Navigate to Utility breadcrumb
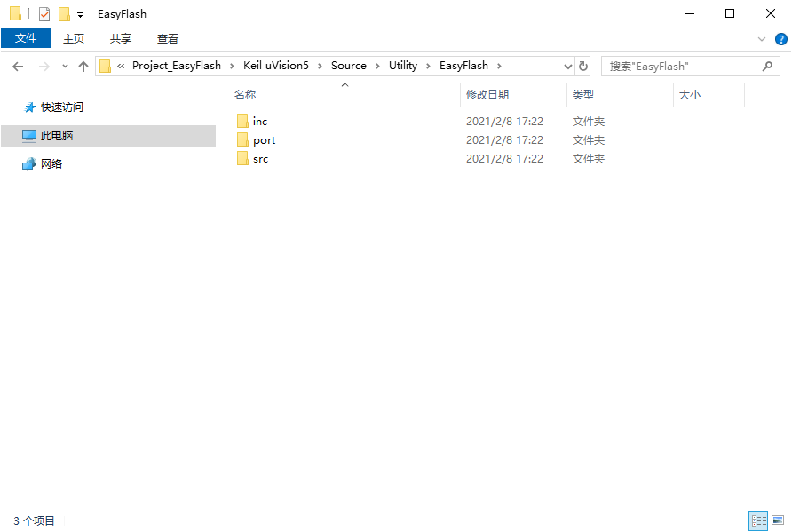This screenshot has height=532, width=792. 403,66
